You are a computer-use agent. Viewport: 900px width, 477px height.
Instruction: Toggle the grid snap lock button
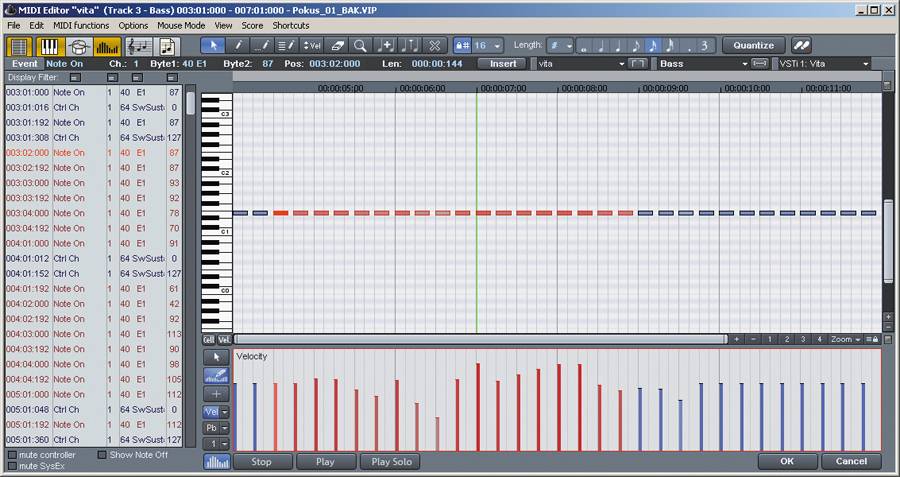tap(463, 45)
